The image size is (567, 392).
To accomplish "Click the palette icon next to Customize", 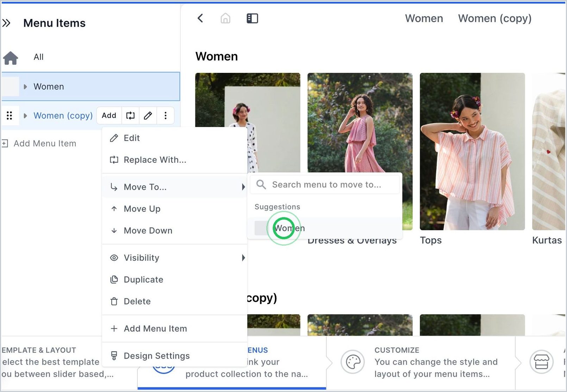I will click(353, 362).
